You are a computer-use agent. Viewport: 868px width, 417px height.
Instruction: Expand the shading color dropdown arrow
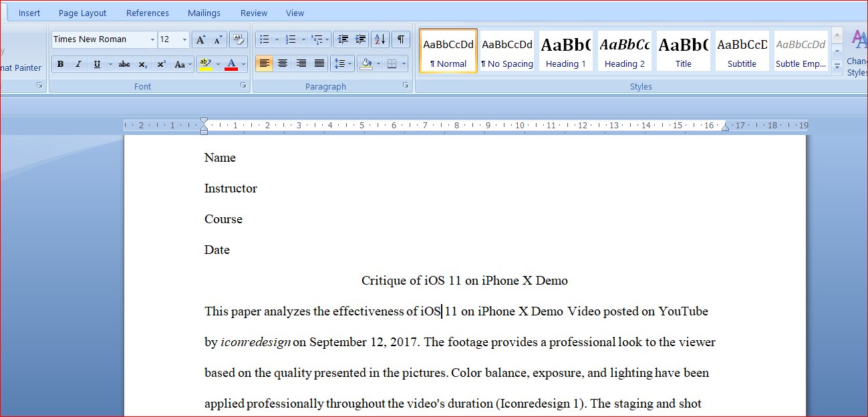pos(378,64)
